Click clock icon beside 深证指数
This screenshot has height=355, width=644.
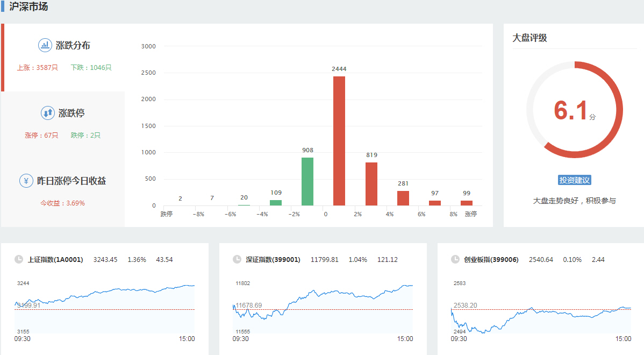(237, 259)
